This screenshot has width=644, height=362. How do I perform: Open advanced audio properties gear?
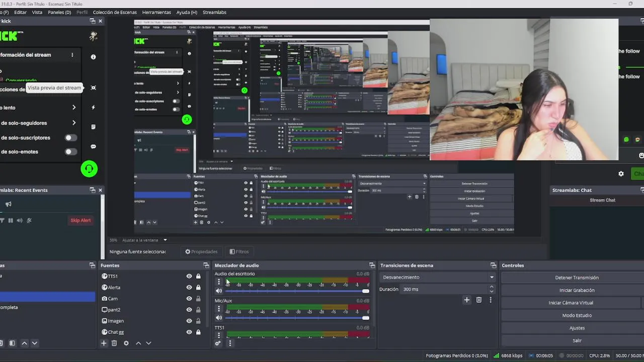click(218, 343)
